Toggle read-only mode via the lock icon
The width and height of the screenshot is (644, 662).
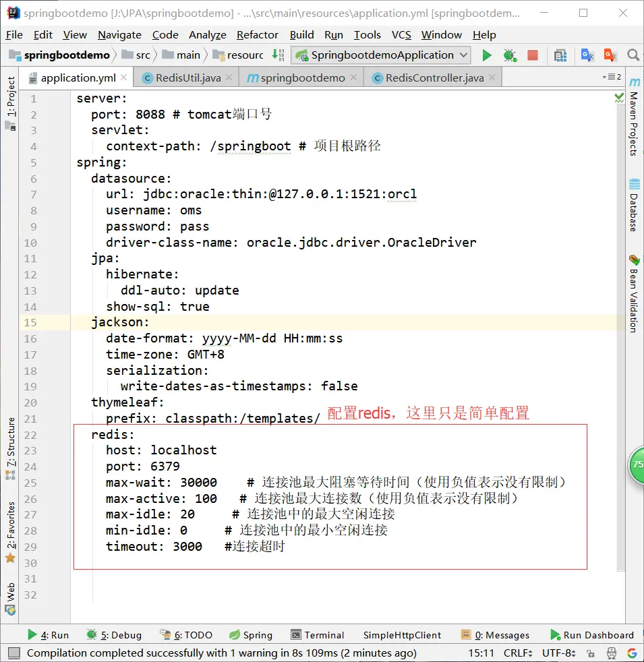590,653
